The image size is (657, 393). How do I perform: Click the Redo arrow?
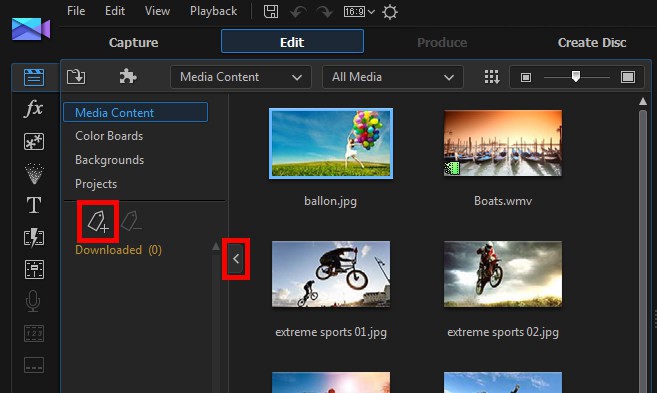coord(325,12)
